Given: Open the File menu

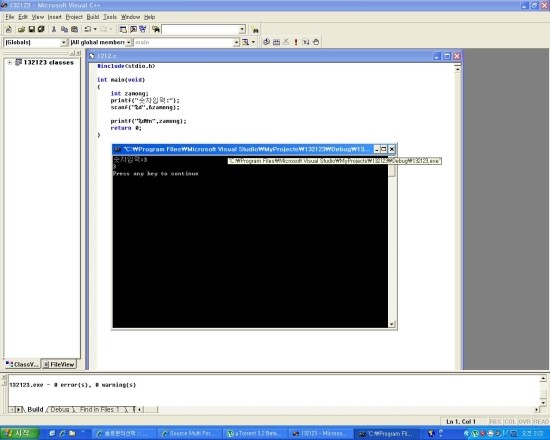Looking at the screenshot, I should pos(9,17).
